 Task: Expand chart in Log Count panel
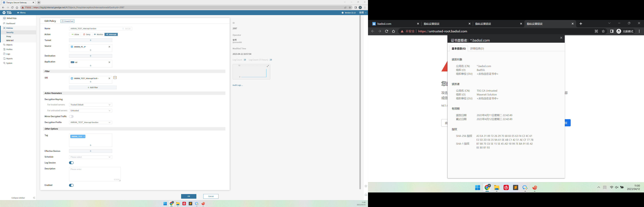(268, 66)
